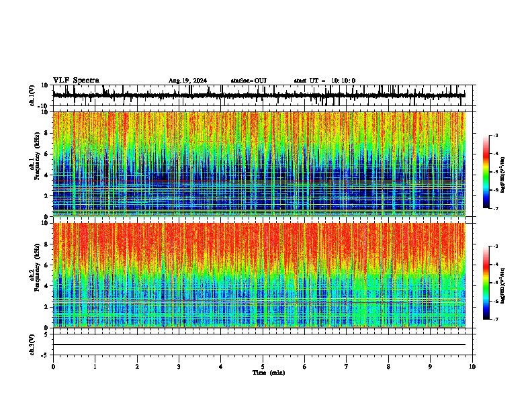
Task: Click the ch.2 'Frequency (kHz)' axis label
Action: click(37, 267)
